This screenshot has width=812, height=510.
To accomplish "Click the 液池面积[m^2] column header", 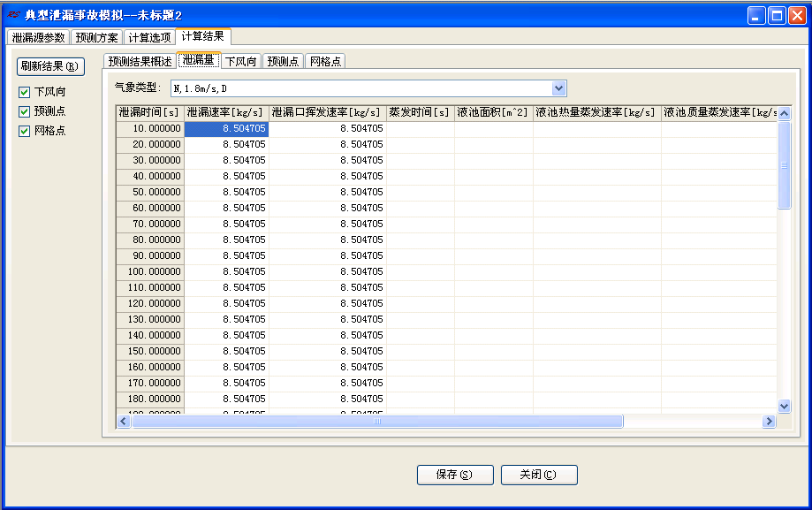I will click(494, 112).
